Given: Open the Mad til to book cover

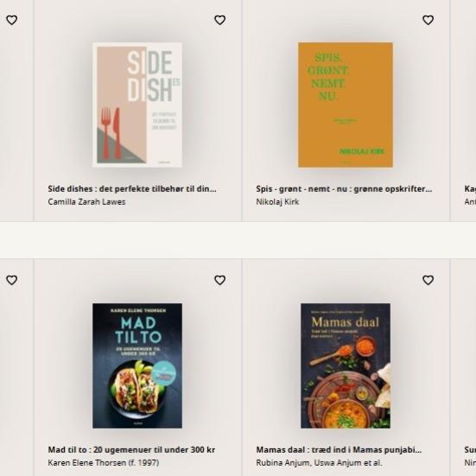Looking at the screenshot, I should [x=137, y=365].
